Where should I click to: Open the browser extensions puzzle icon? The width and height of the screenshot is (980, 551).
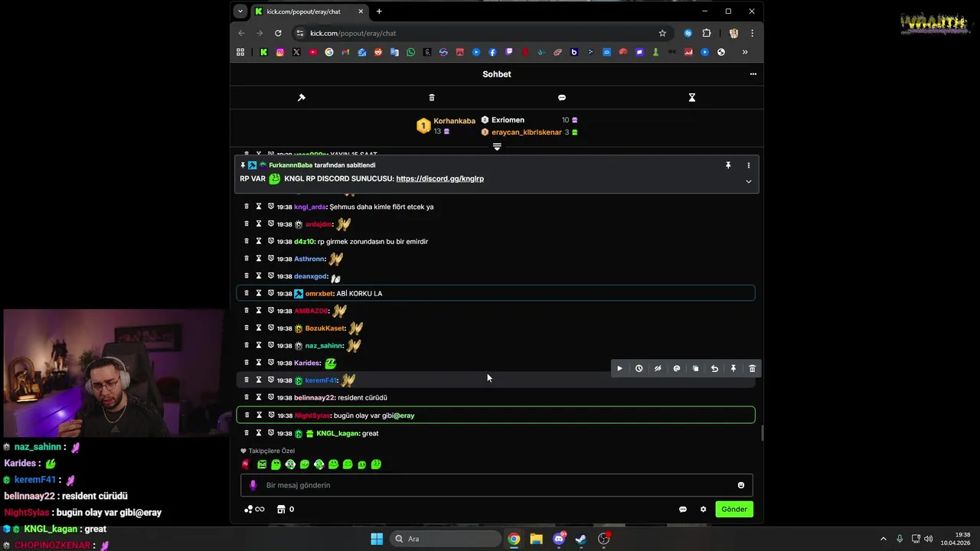pos(707,33)
